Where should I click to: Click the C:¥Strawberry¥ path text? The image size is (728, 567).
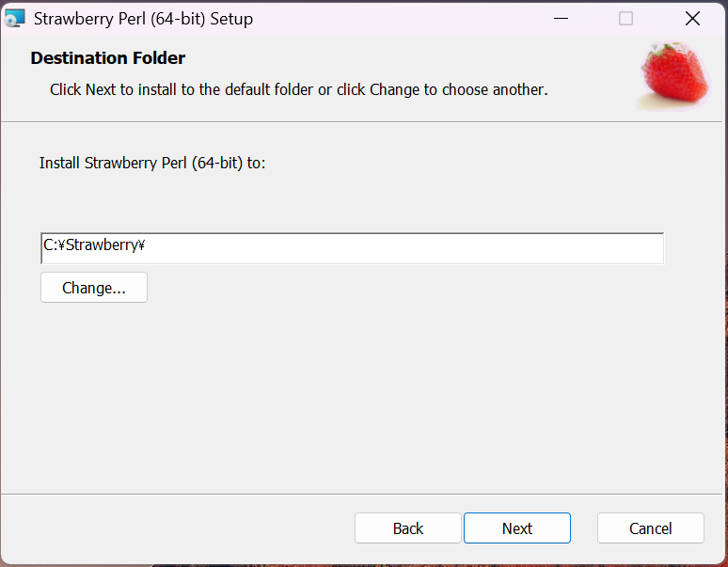(x=94, y=246)
